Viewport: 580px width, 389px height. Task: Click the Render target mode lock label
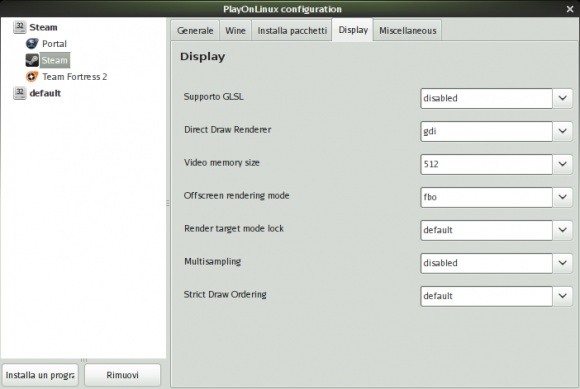(234, 229)
